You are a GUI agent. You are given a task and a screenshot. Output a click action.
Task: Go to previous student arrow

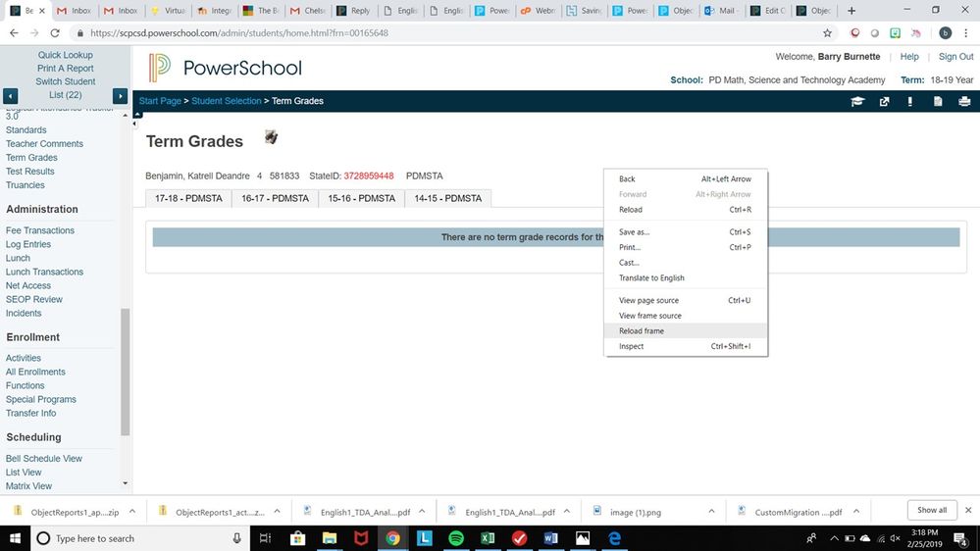[11, 95]
